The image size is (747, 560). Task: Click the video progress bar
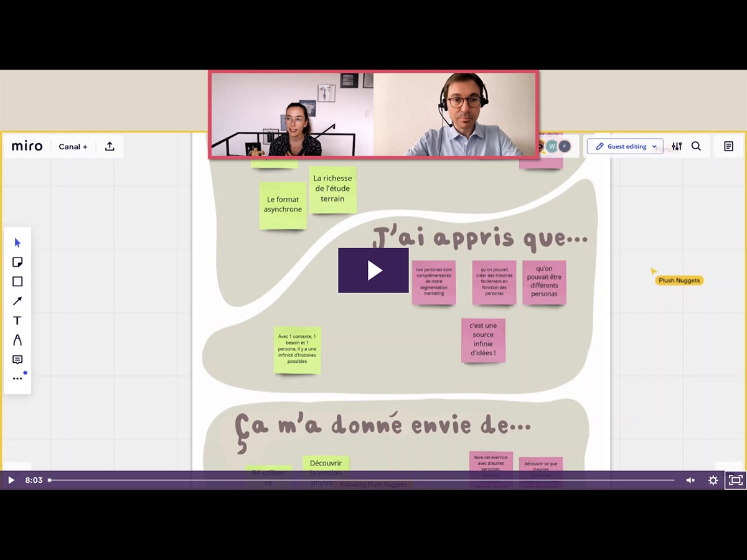(x=362, y=480)
